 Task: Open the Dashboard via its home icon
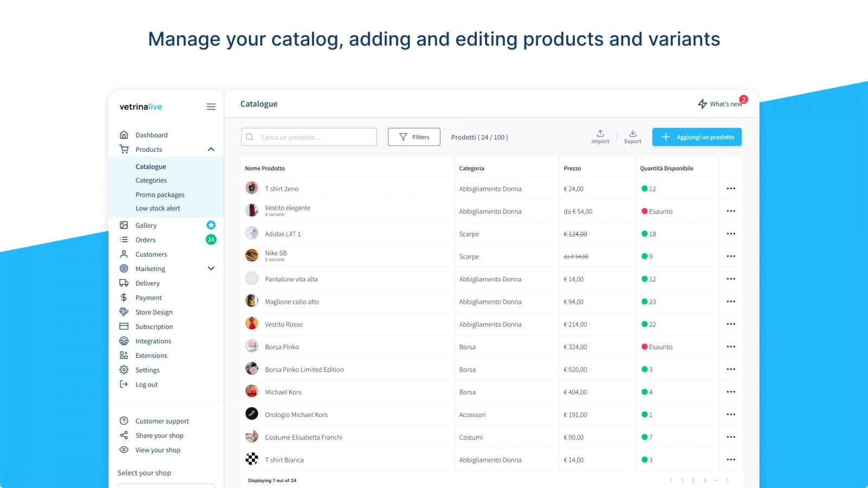pos(124,134)
